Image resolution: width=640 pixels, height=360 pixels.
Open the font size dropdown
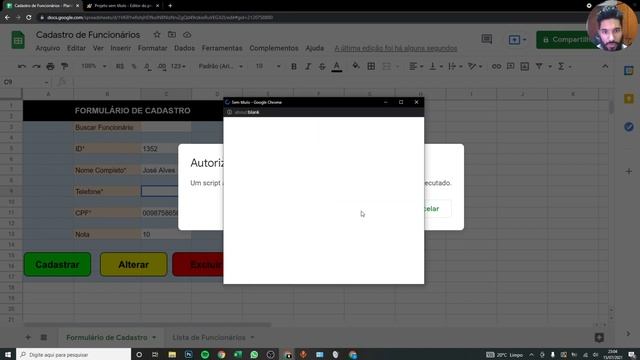(268, 66)
